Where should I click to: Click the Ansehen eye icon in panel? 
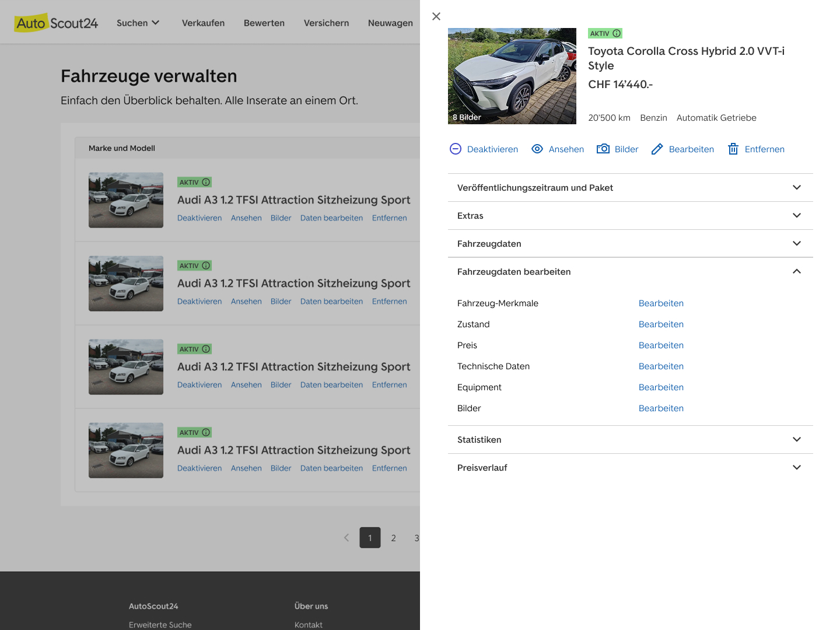[x=537, y=149]
